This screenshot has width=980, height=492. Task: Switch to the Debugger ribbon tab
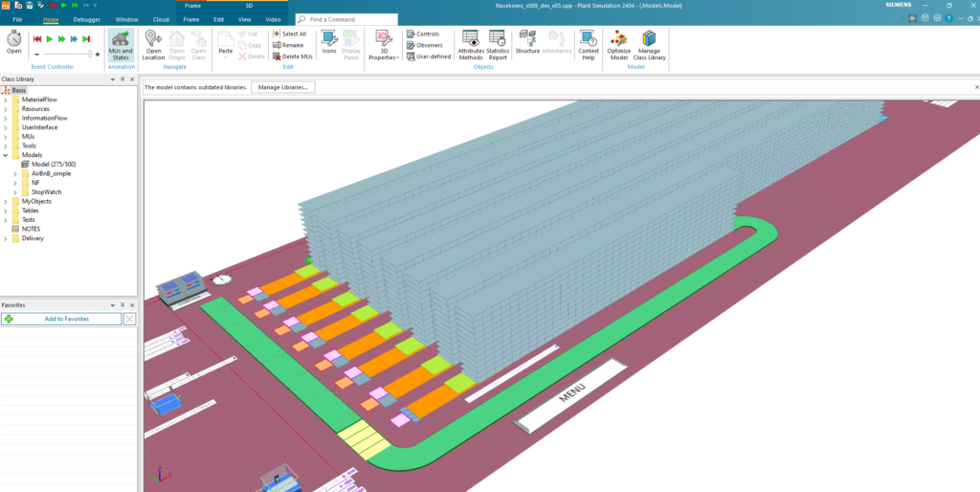tap(86, 19)
